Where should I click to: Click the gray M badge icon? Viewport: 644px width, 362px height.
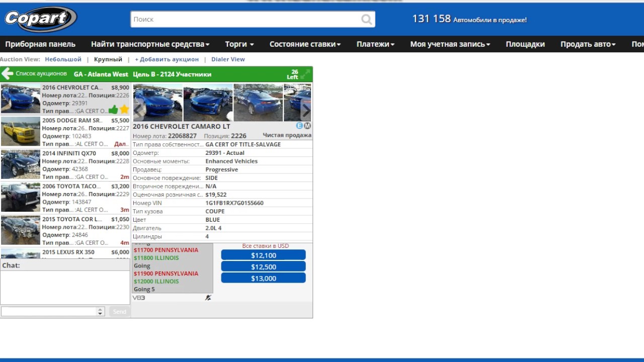(x=307, y=126)
